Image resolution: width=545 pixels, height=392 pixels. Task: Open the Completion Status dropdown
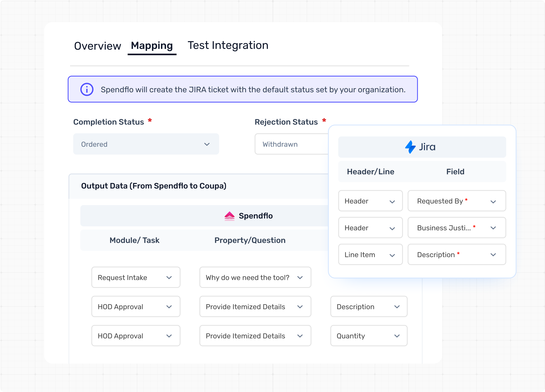click(x=146, y=144)
